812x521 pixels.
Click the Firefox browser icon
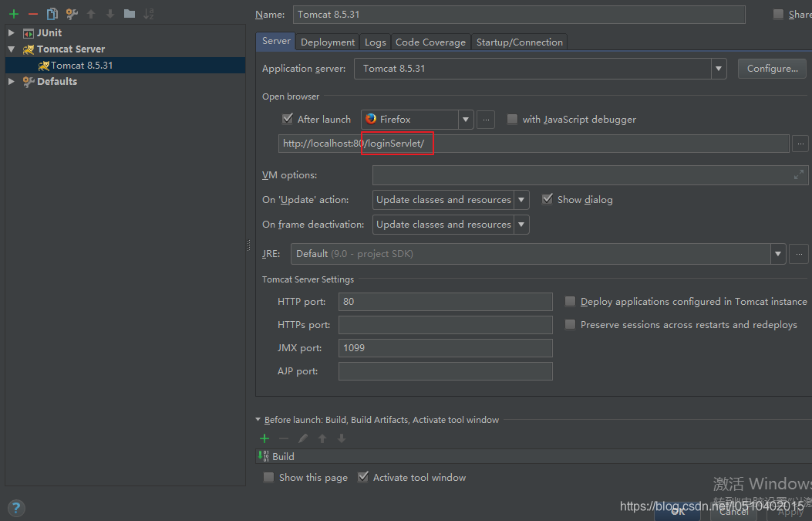(371, 119)
